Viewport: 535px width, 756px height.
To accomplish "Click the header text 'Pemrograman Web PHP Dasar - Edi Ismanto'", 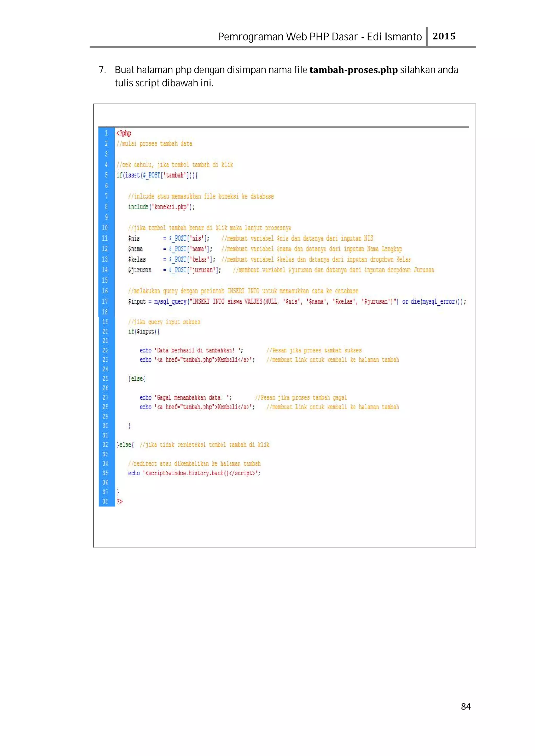I will [x=319, y=37].
